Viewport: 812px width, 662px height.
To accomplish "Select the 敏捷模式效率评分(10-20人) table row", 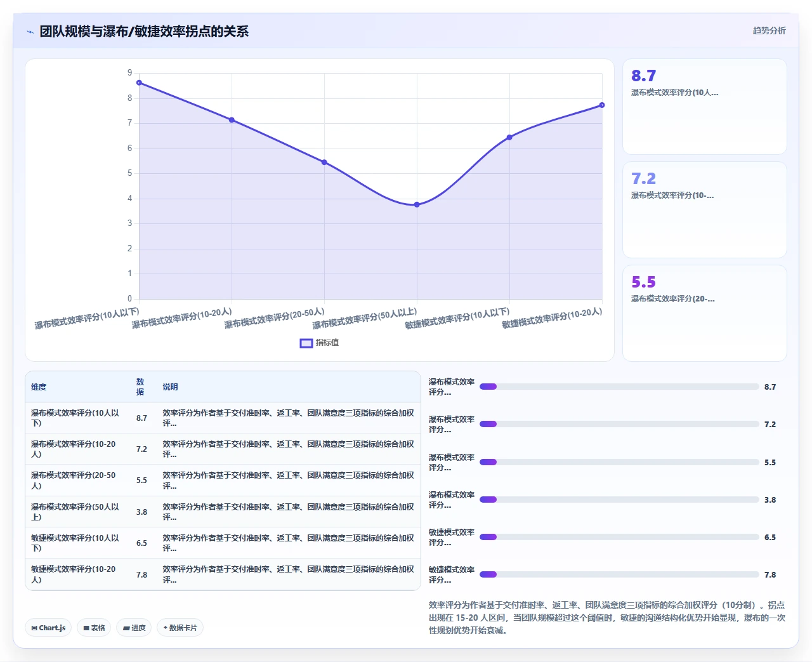I will 223,574.
